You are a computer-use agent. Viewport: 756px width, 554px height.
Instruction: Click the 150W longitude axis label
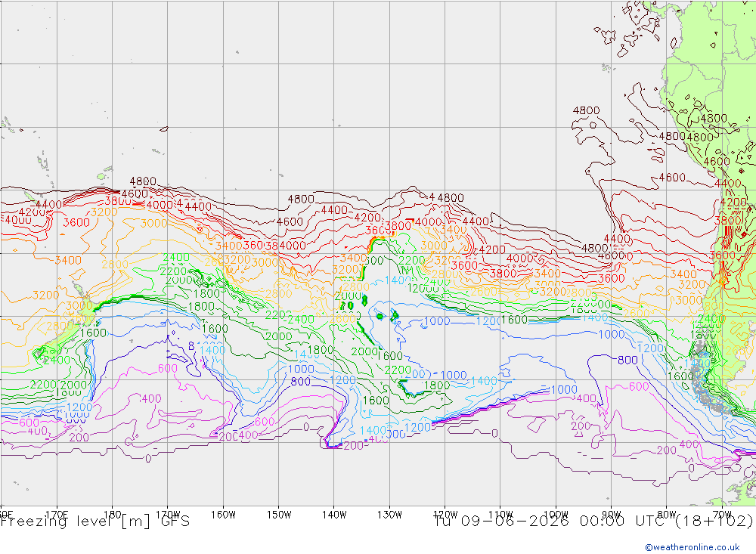tap(279, 515)
